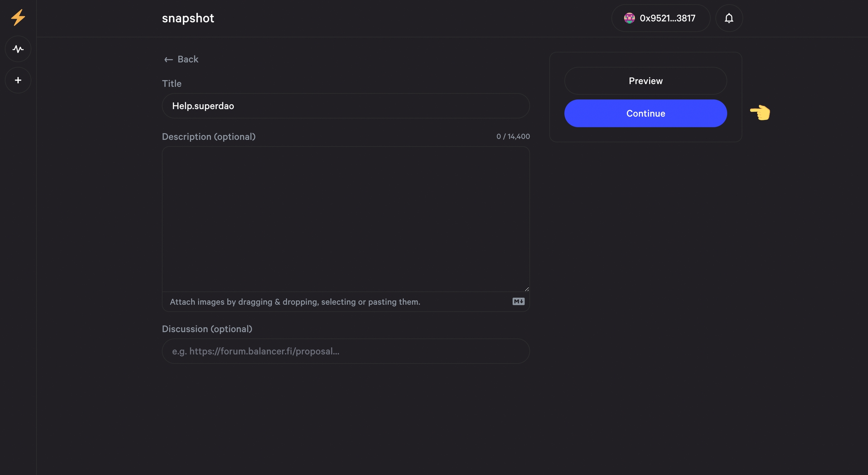
Task: Click the Back navigation link
Action: 188,59
